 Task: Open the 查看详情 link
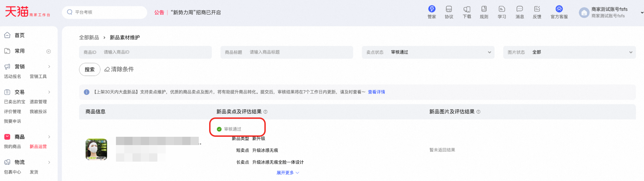[x=377, y=92]
